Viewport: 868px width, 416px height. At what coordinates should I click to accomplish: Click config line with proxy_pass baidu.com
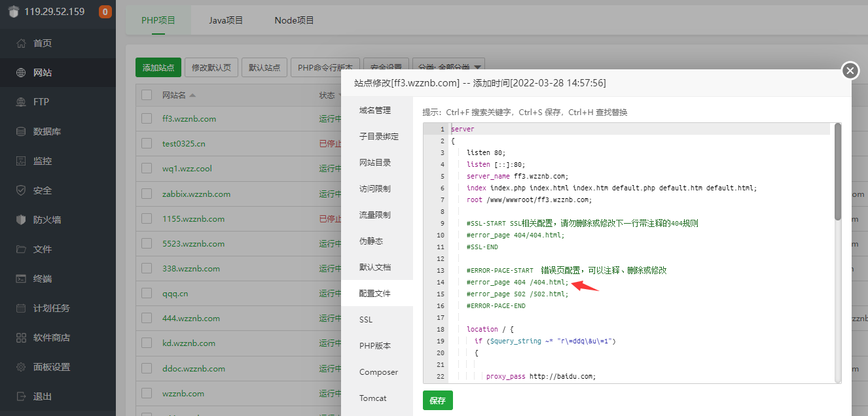(x=541, y=376)
